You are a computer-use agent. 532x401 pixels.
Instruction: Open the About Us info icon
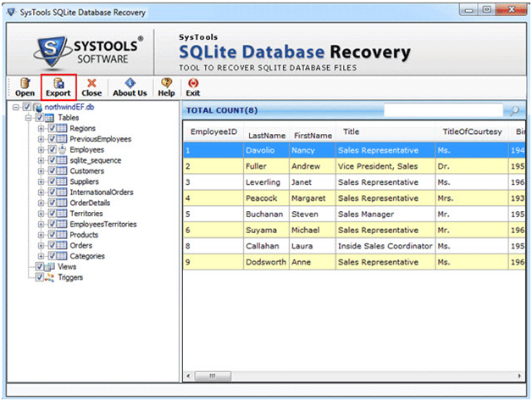click(130, 83)
